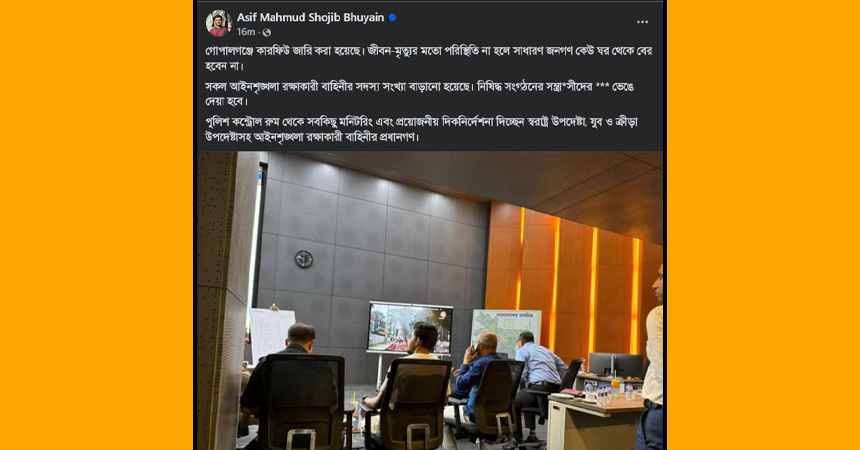Viewport: 860px width, 450px height.
Task: Click the computer monitor on right desk
Action: coord(615,365)
